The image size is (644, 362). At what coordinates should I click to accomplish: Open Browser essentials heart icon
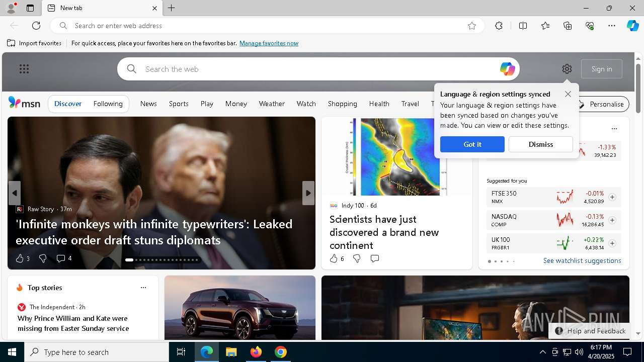coord(590,26)
